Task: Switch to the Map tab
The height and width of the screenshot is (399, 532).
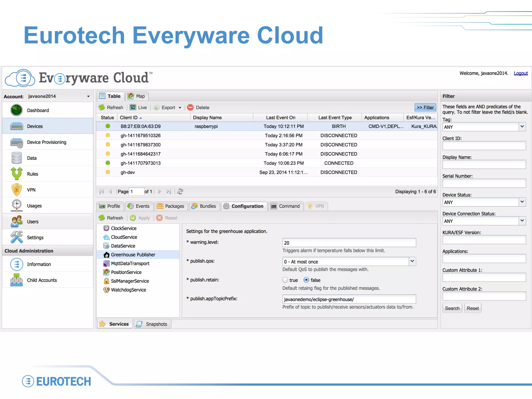Action: pyautogui.click(x=137, y=96)
